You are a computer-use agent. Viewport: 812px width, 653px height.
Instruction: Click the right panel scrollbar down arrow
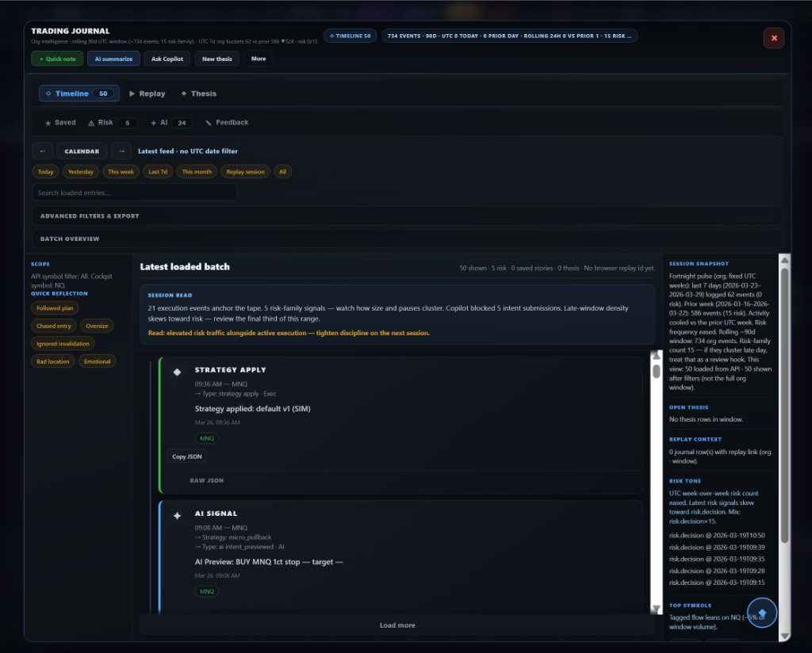(x=784, y=636)
